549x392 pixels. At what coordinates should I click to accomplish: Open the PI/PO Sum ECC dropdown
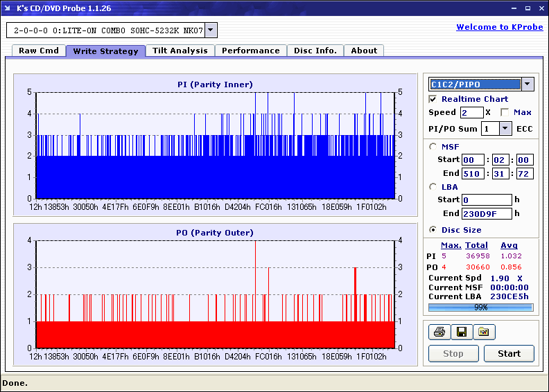[x=505, y=129]
